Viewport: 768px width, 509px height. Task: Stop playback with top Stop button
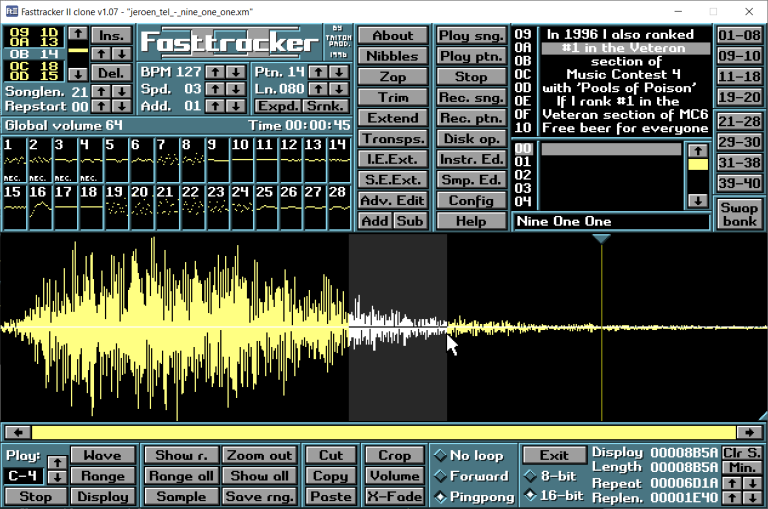coord(471,76)
